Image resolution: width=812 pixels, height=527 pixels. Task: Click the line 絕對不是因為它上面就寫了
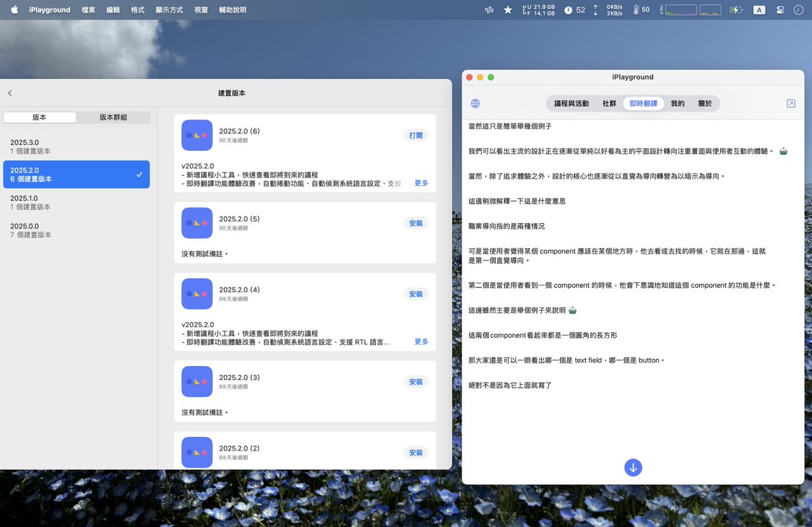pyautogui.click(x=510, y=386)
